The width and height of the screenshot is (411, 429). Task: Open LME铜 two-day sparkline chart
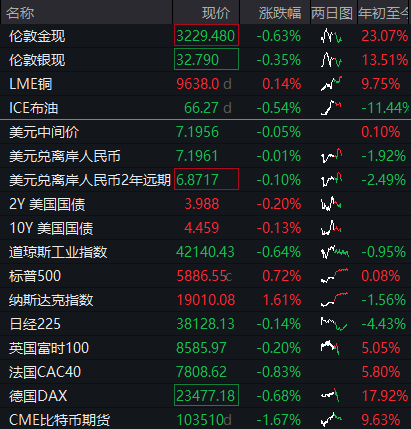click(331, 84)
